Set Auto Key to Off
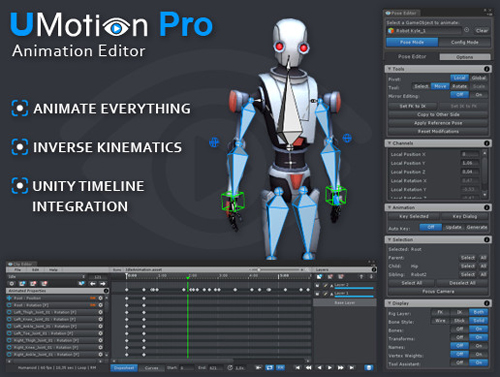The image size is (500, 377). point(431,227)
